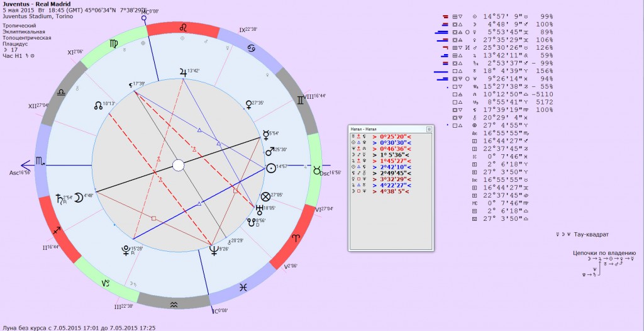Viewport: 644px width, 331px height.
Task: Select the Moon glyph at 4°48'
Action: coord(78,198)
